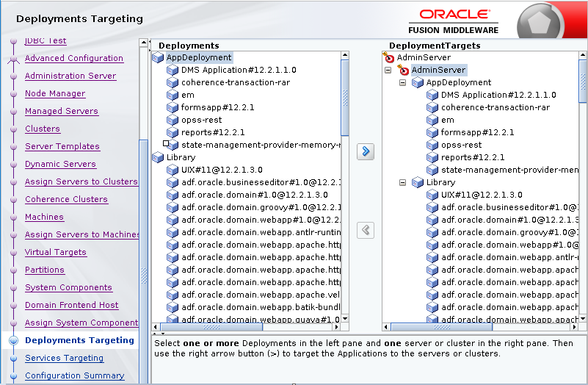The image size is (588, 385).
Task: Click the AppDeployment folder icon in Deployments pane
Action: point(158,57)
